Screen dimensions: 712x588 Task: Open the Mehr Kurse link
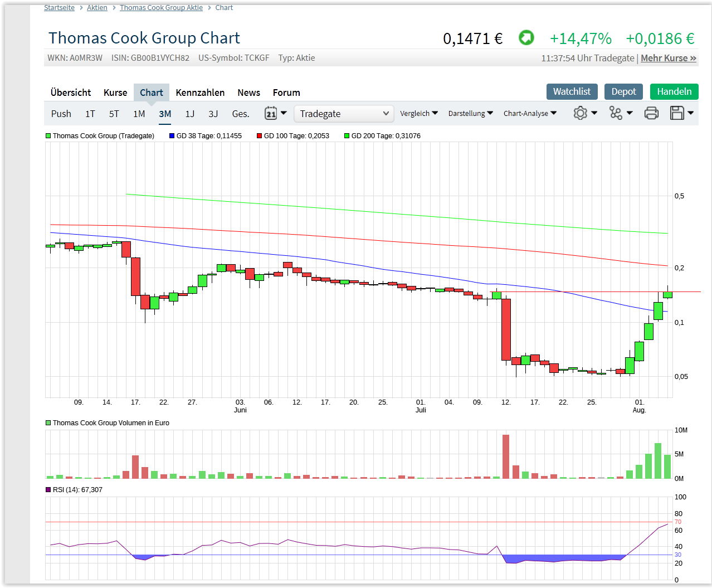[668, 57]
